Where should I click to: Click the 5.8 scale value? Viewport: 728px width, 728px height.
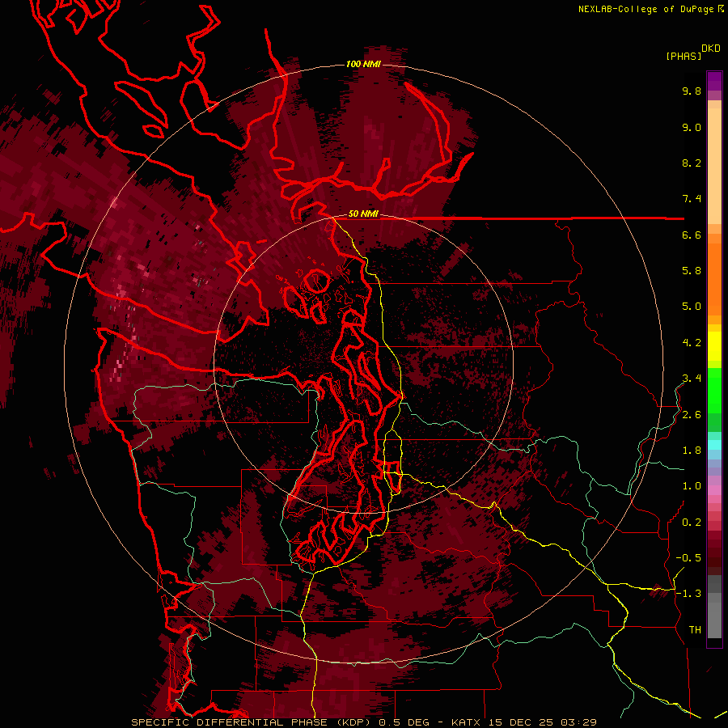click(692, 271)
